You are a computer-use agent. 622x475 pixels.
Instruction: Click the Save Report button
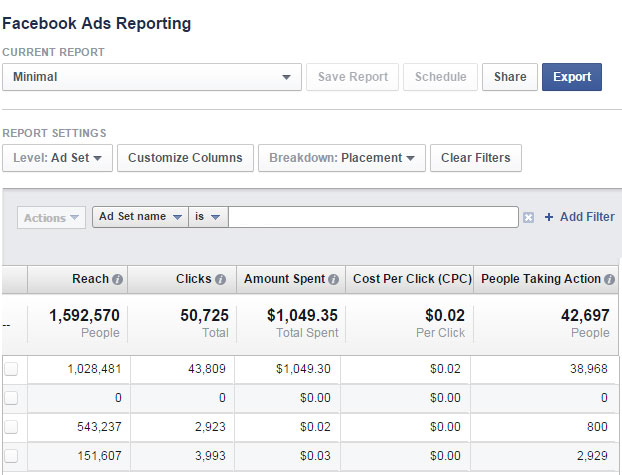352,77
